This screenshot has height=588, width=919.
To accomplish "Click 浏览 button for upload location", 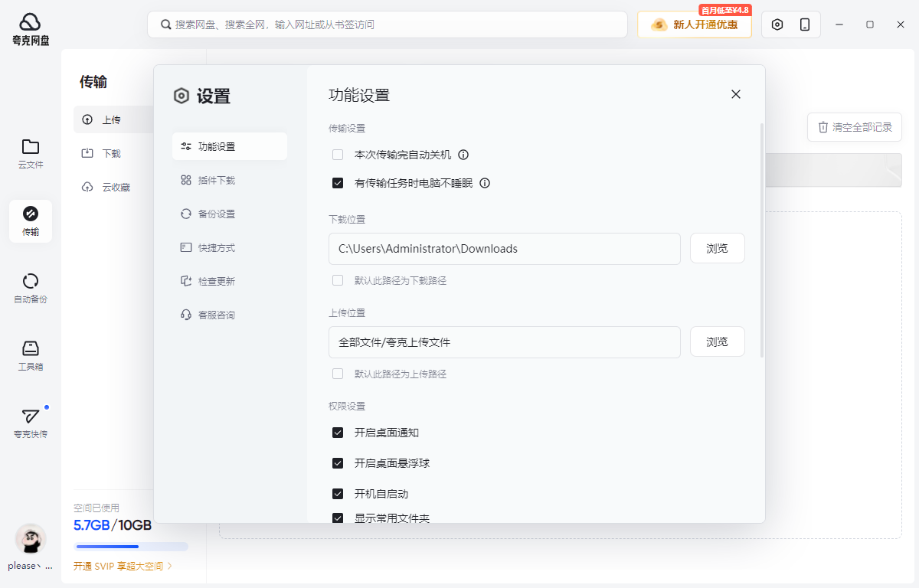I will pos(718,341).
